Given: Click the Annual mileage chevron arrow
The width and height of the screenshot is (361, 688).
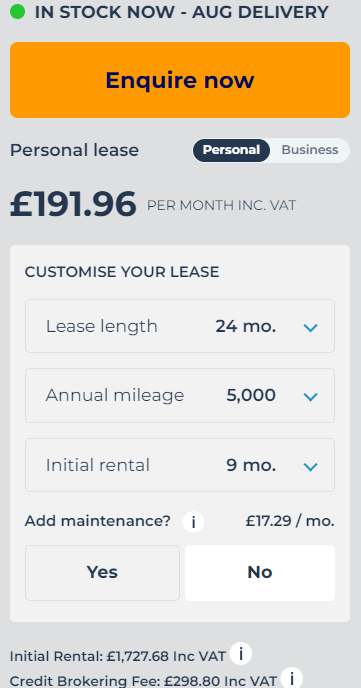Looking at the screenshot, I should click(x=311, y=397).
